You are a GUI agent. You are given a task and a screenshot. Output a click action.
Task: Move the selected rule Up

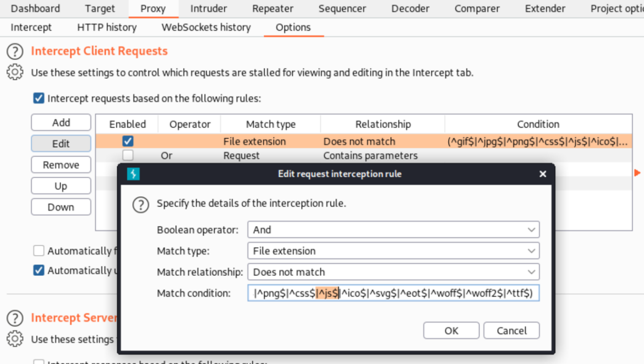click(x=61, y=186)
